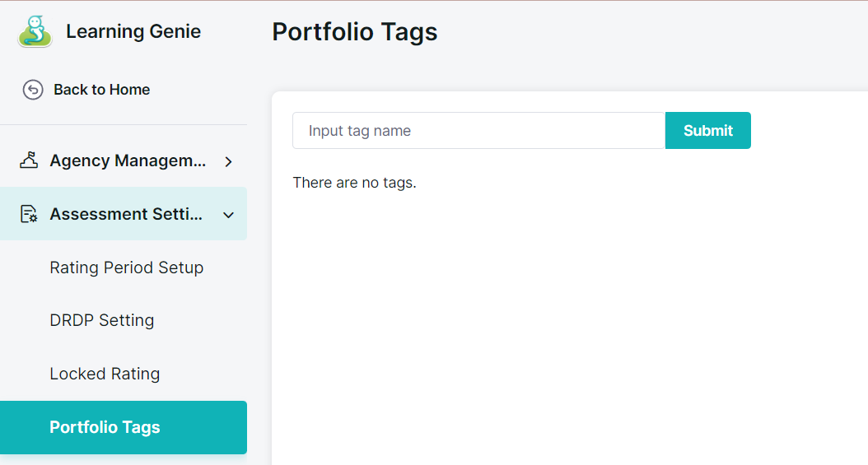This screenshot has width=868, height=465.
Task: Click the blank white panel below the message
Action: (568, 329)
